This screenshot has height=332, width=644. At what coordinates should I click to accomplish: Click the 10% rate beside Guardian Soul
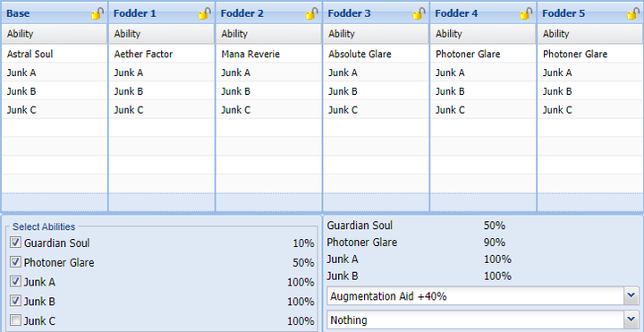303,243
